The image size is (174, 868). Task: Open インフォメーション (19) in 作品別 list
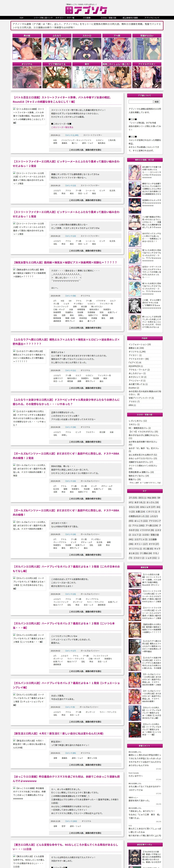(139, 344)
